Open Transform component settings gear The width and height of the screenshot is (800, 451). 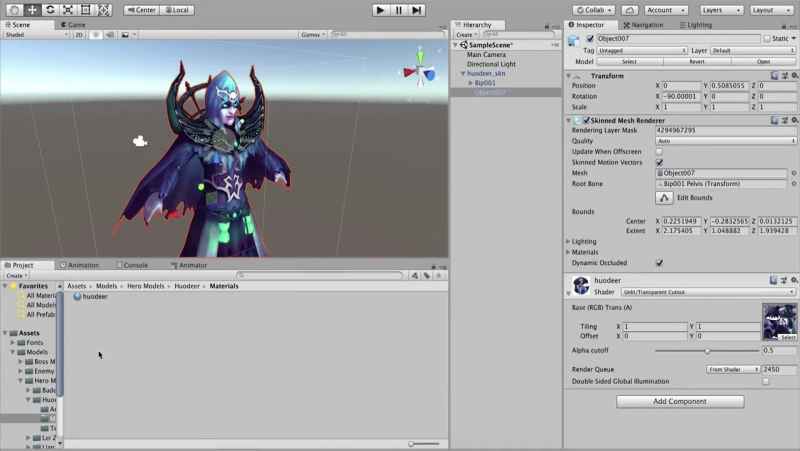[x=794, y=76]
